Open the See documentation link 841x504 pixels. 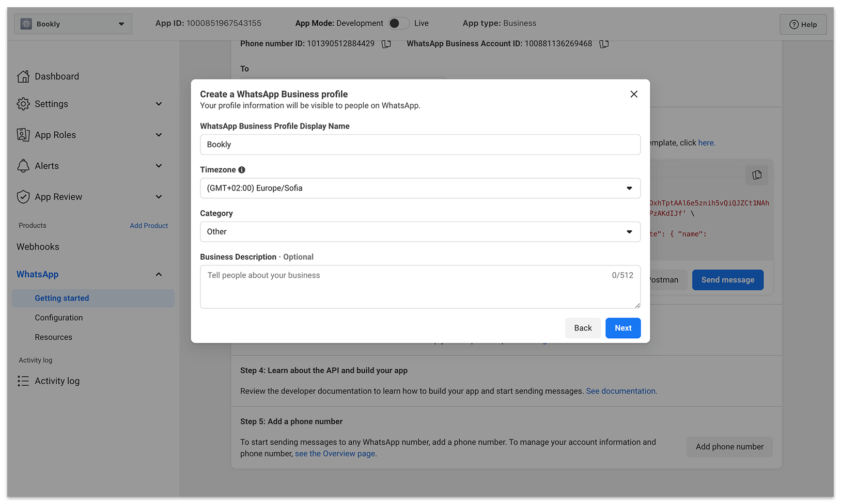click(620, 391)
